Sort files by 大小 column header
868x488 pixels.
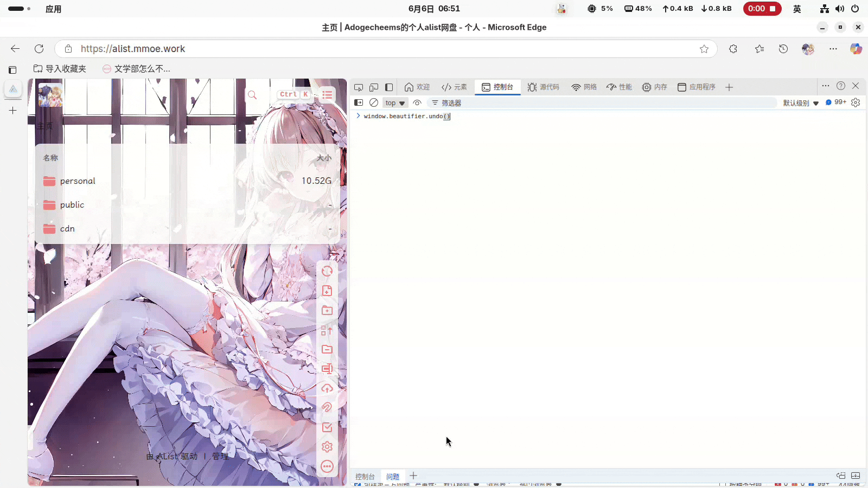tap(324, 158)
